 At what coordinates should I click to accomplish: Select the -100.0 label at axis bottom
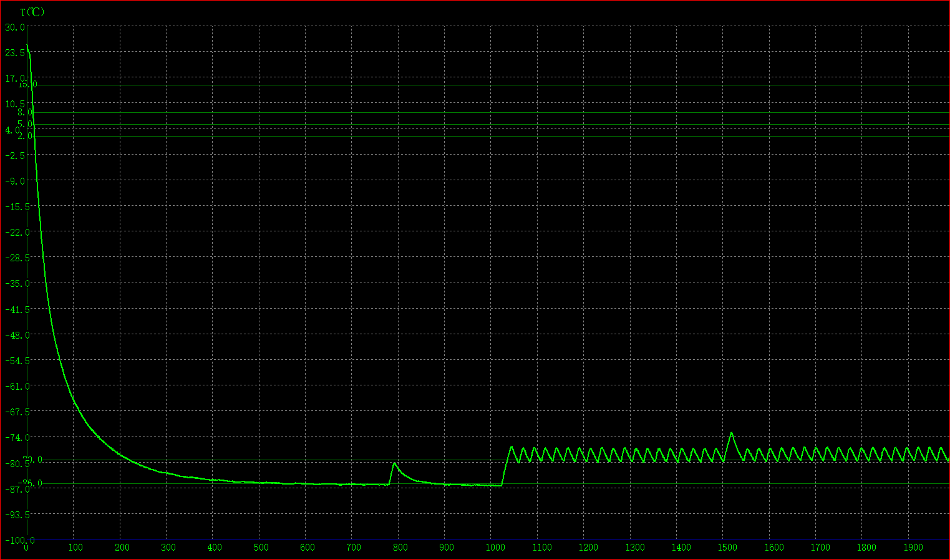click(x=19, y=541)
